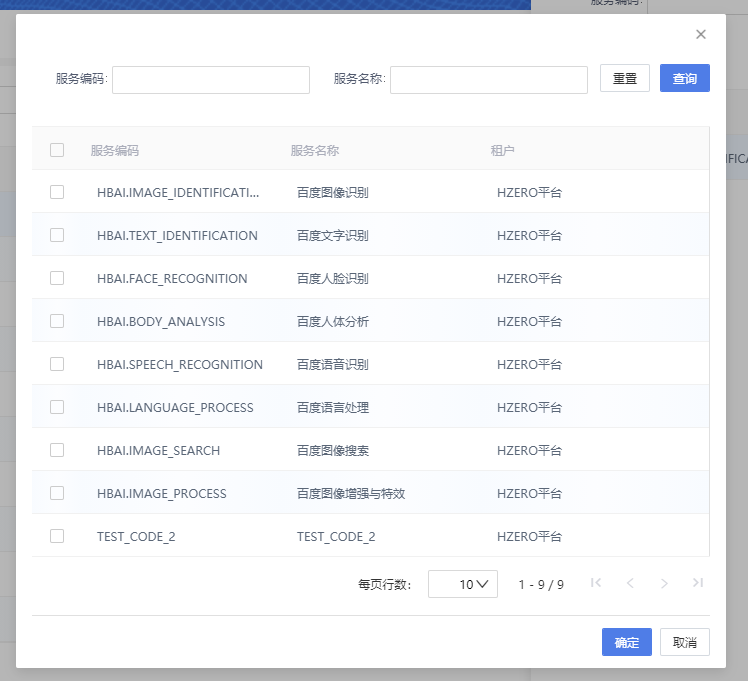Toggle the select-all header checkbox

point(57,150)
